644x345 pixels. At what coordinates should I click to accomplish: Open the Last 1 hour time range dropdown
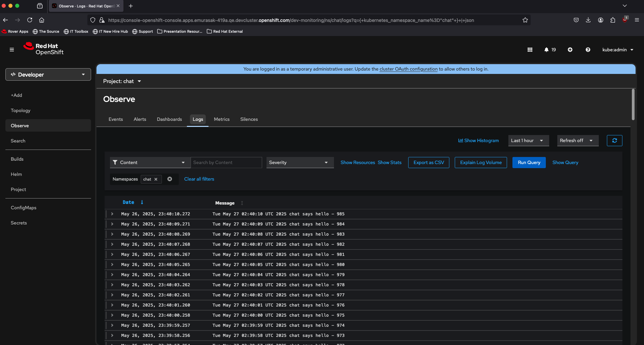point(528,140)
